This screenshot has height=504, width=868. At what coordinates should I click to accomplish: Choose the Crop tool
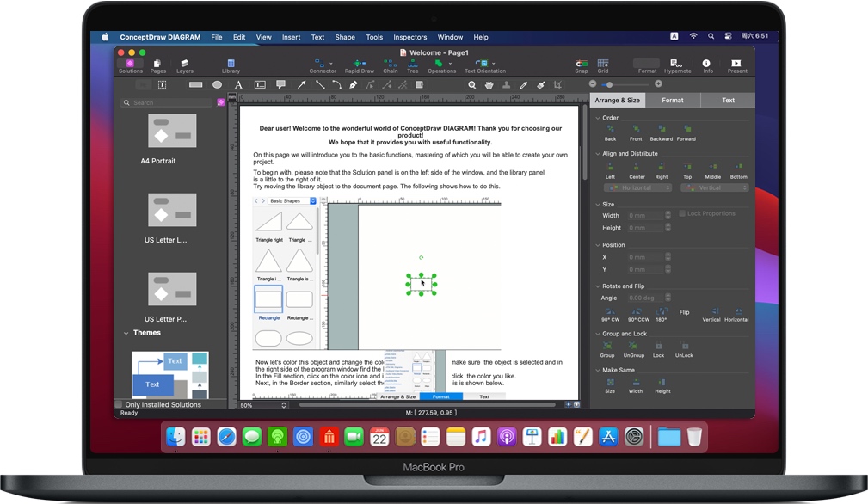[557, 84]
